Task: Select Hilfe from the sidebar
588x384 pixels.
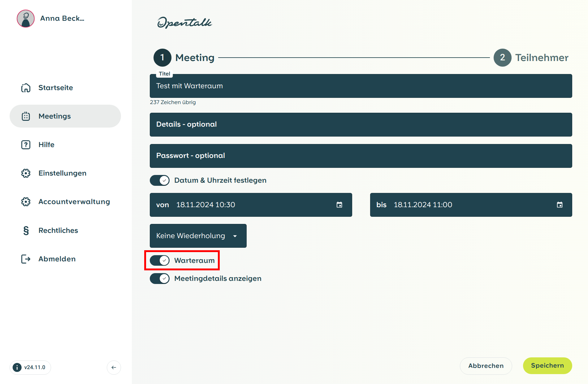Action: click(x=46, y=145)
